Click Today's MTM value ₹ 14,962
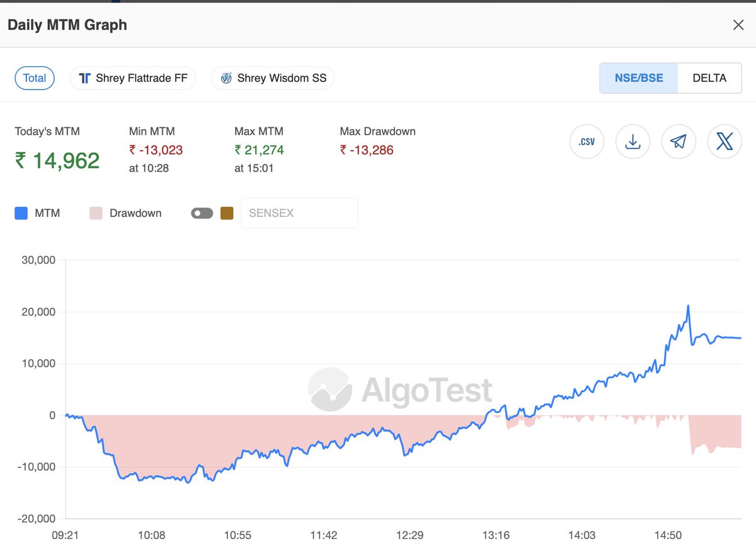This screenshot has width=756, height=556. (x=57, y=161)
